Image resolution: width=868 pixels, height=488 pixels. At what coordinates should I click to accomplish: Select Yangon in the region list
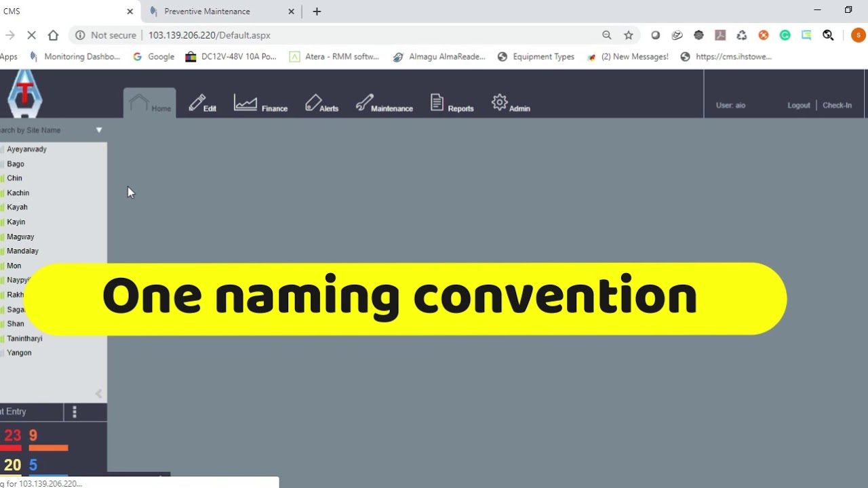click(19, 353)
